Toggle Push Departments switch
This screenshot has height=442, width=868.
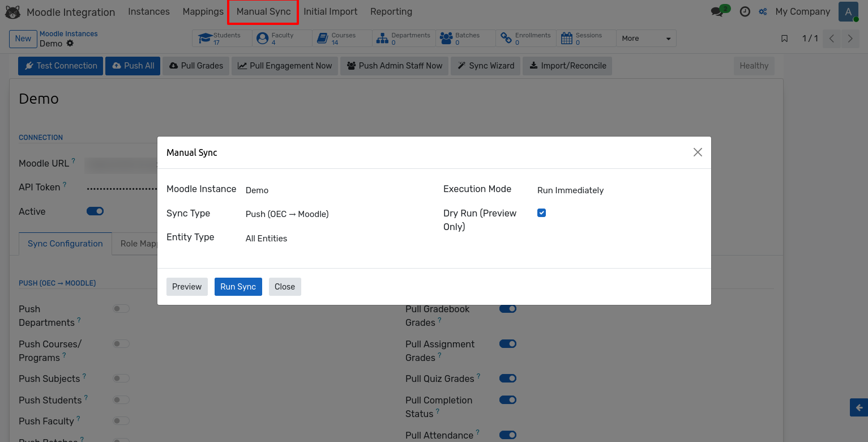(121, 309)
